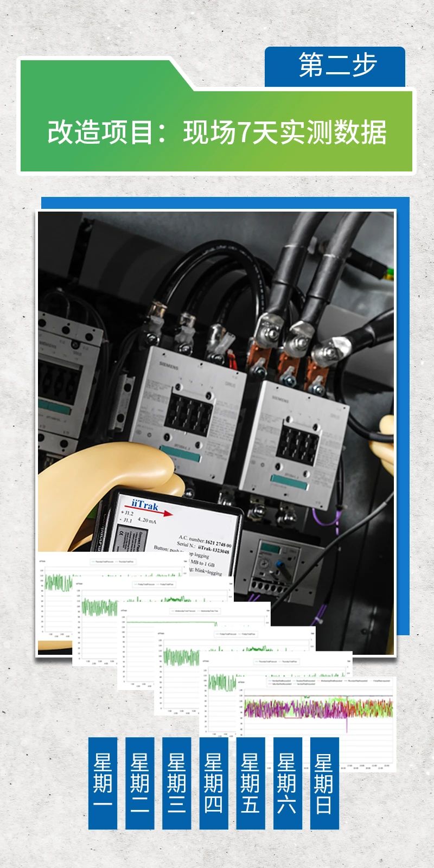
Task: Select the 星期三 label
Action: click(176, 783)
